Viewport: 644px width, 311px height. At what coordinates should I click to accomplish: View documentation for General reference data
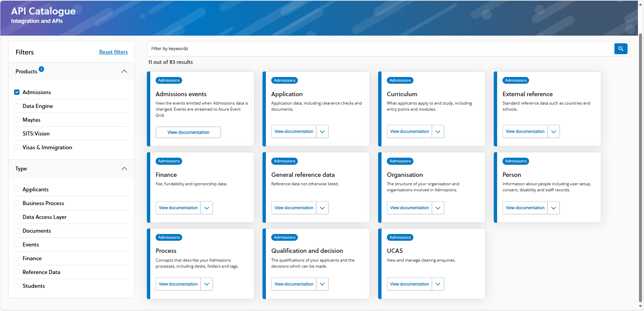click(294, 208)
